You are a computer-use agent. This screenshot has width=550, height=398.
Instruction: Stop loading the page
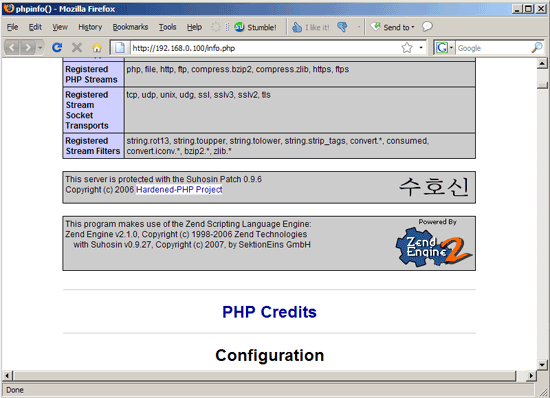coord(77,47)
